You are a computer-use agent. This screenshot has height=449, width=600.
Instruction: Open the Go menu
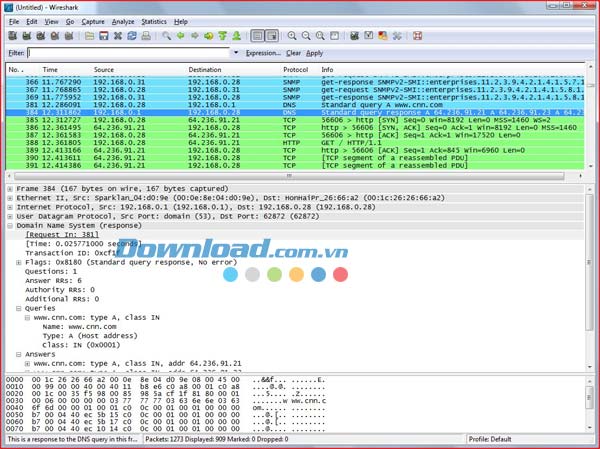(x=70, y=22)
